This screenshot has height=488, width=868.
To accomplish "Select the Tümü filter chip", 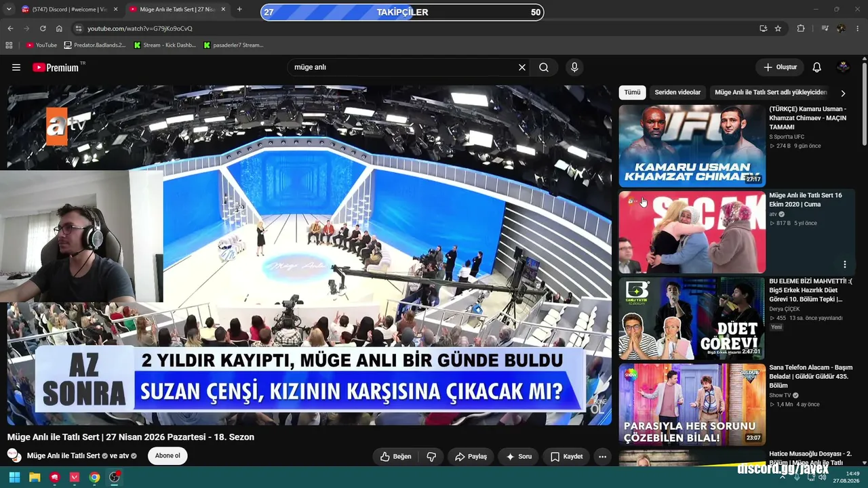I will [632, 92].
